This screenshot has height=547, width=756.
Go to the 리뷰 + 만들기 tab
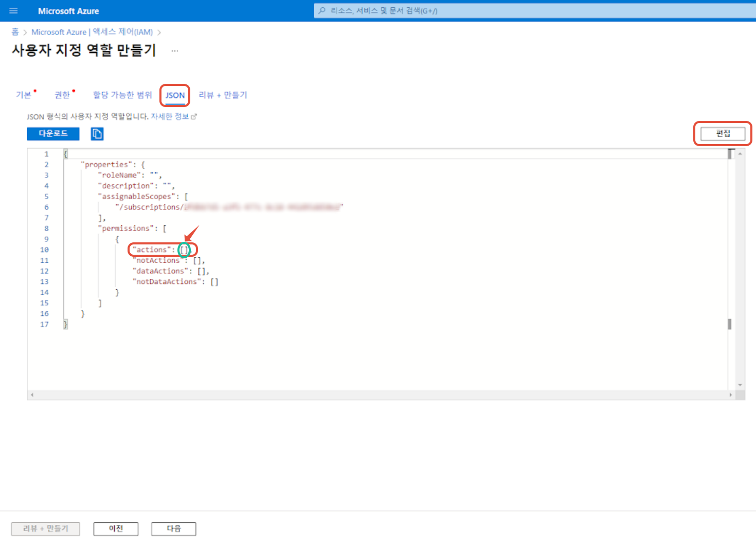(223, 95)
